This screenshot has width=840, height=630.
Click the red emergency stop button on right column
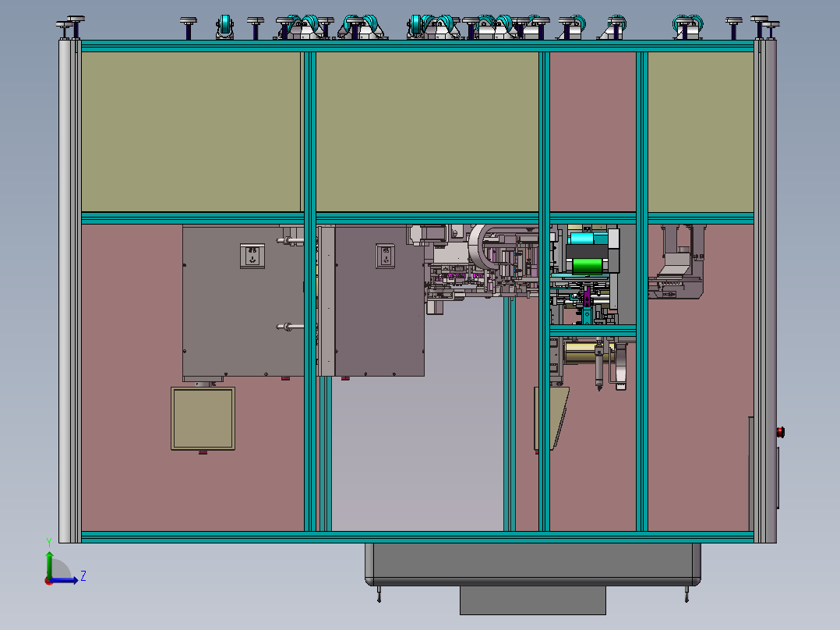779,431
